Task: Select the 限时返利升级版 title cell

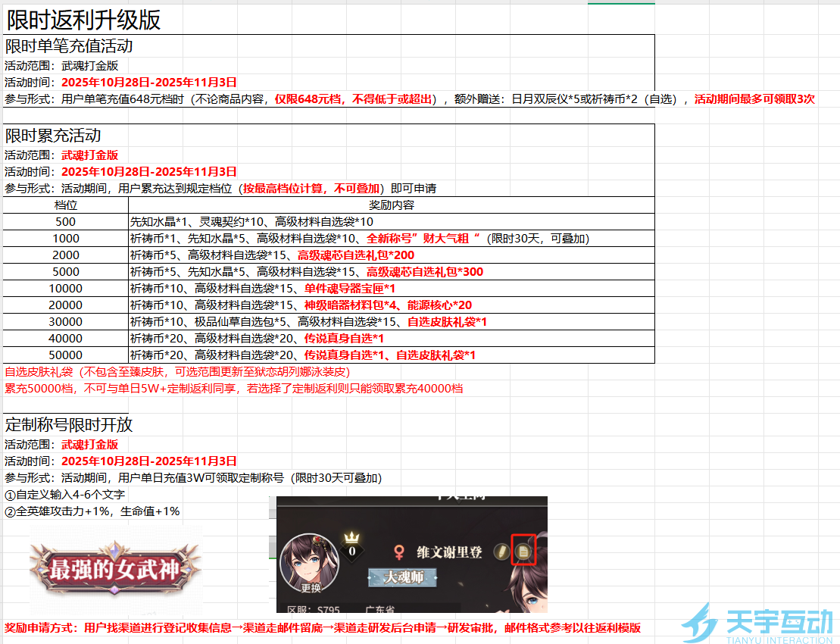Action: tap(83, 20)
